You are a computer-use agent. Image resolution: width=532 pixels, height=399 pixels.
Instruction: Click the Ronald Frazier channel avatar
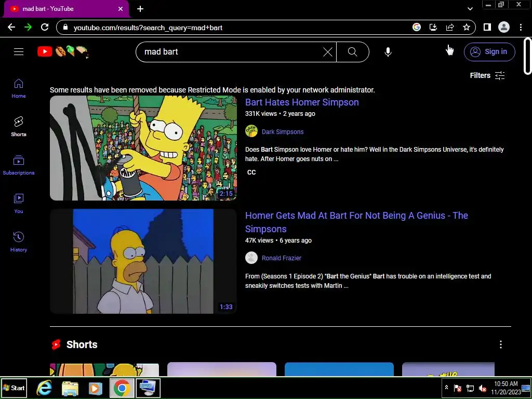pos(251,258)
